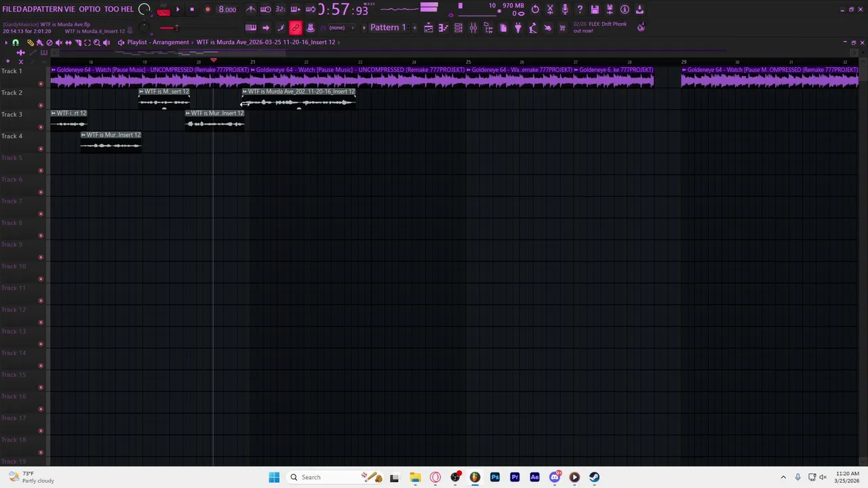Open project info icon
This screenshot has width=868, height=488.
coord(625,9)
